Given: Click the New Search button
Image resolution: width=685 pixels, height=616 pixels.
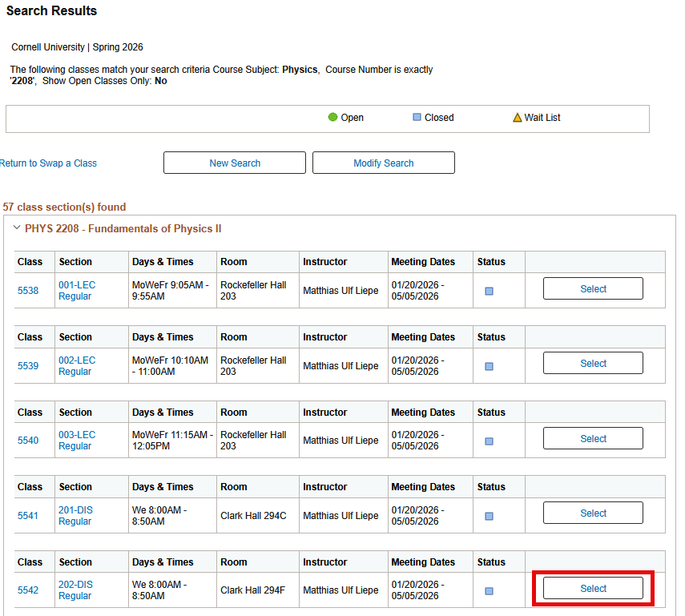Looking at the screenshot, I should click(x=234, y=163).
